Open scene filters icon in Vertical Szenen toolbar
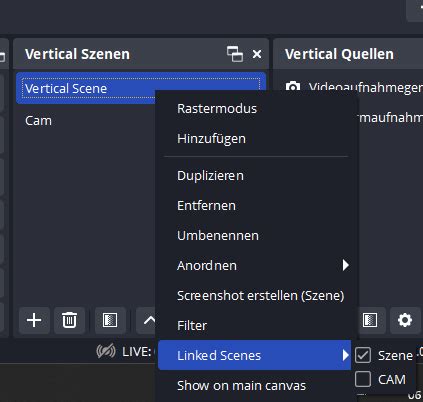This screenshot has width=423, height=402. 110,320
